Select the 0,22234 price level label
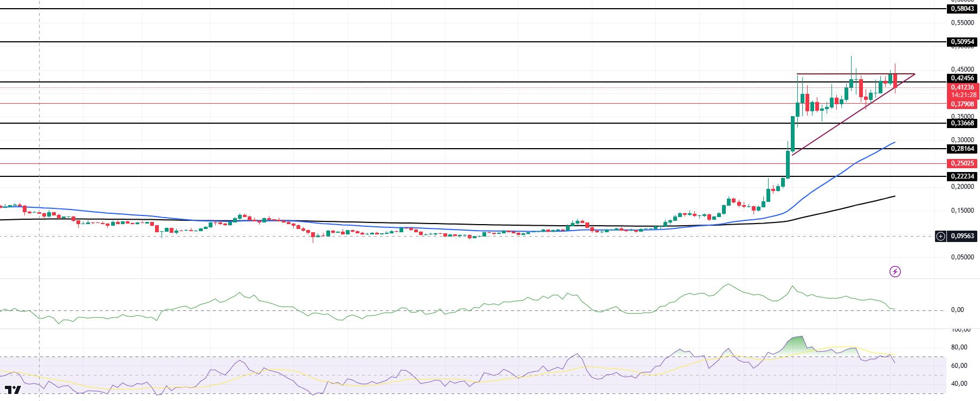 (x=962, y=176)
